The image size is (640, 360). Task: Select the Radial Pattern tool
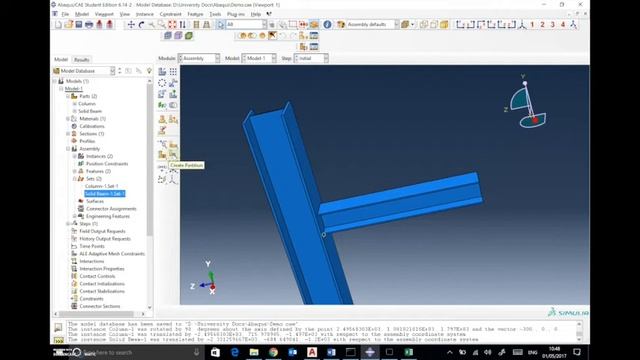(162, 83)
